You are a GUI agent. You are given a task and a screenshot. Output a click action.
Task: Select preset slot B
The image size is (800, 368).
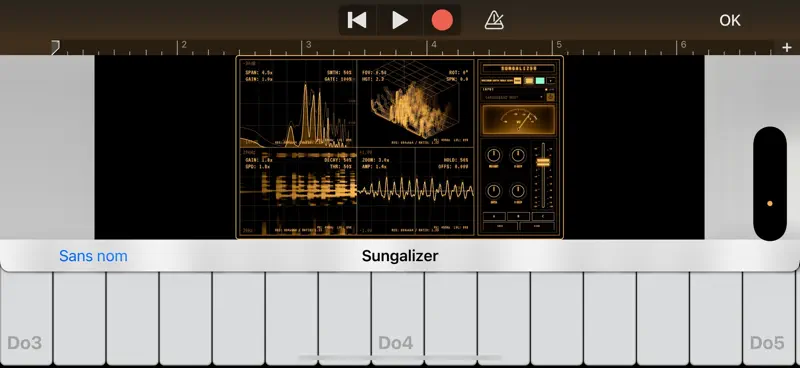click(x=518, y=216)
